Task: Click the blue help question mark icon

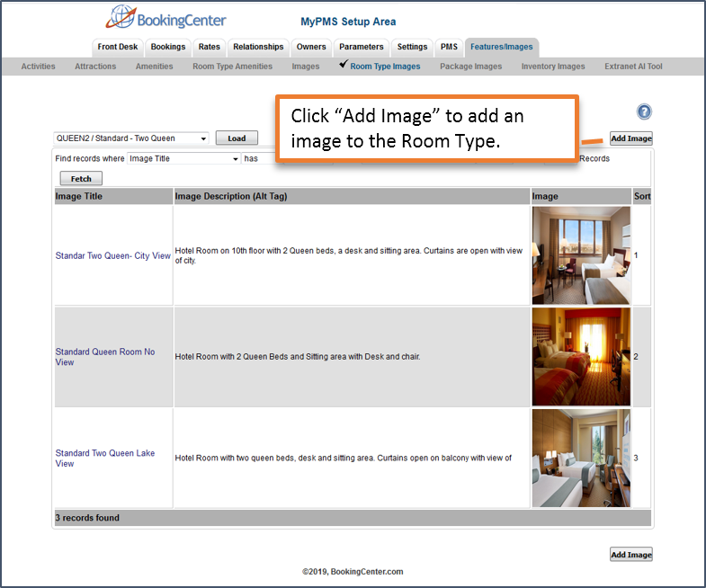Action: [644, 111]
